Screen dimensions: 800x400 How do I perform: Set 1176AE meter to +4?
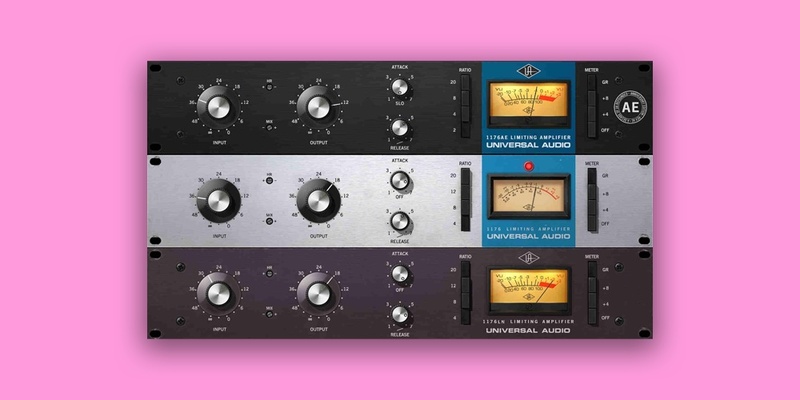(592, 114)
